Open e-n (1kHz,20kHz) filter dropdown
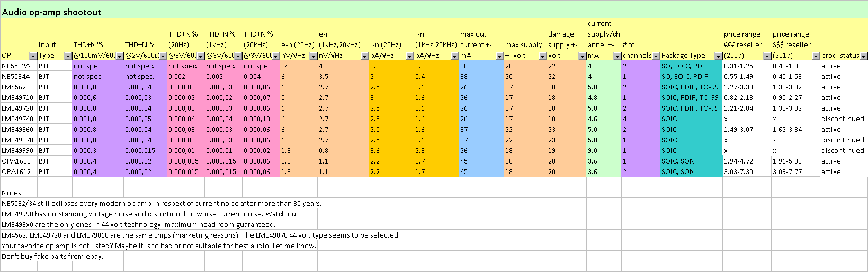 (364, 56)
